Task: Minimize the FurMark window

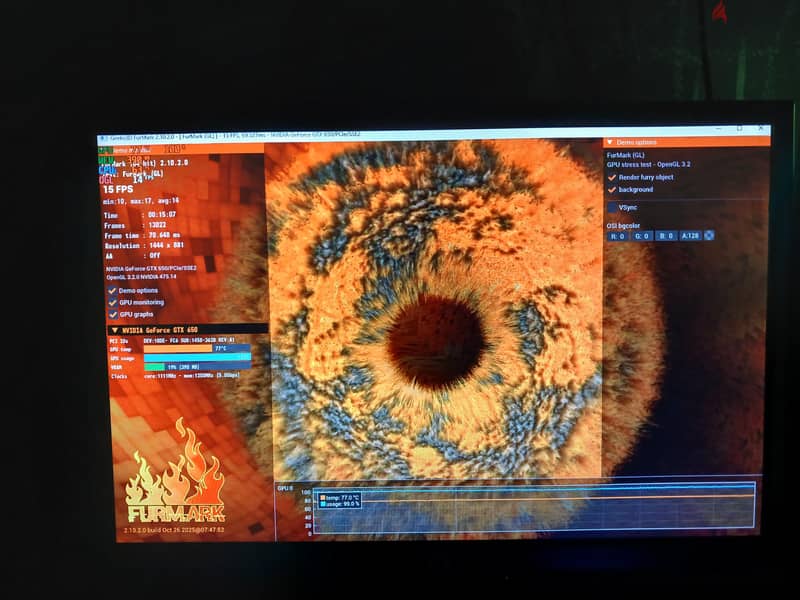Action: coord(718,129)
